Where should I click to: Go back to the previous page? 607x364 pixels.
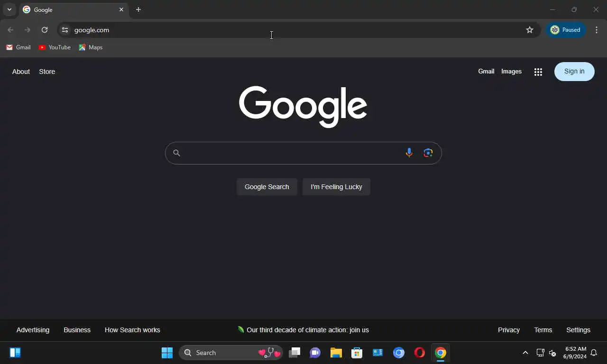[10, 30]
